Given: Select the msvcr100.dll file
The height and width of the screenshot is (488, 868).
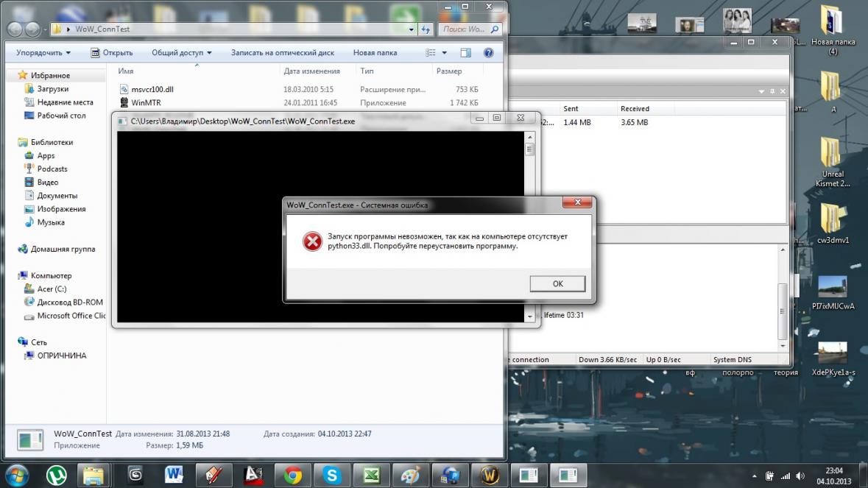Looking at the screenshot, I should click(152, 89).
